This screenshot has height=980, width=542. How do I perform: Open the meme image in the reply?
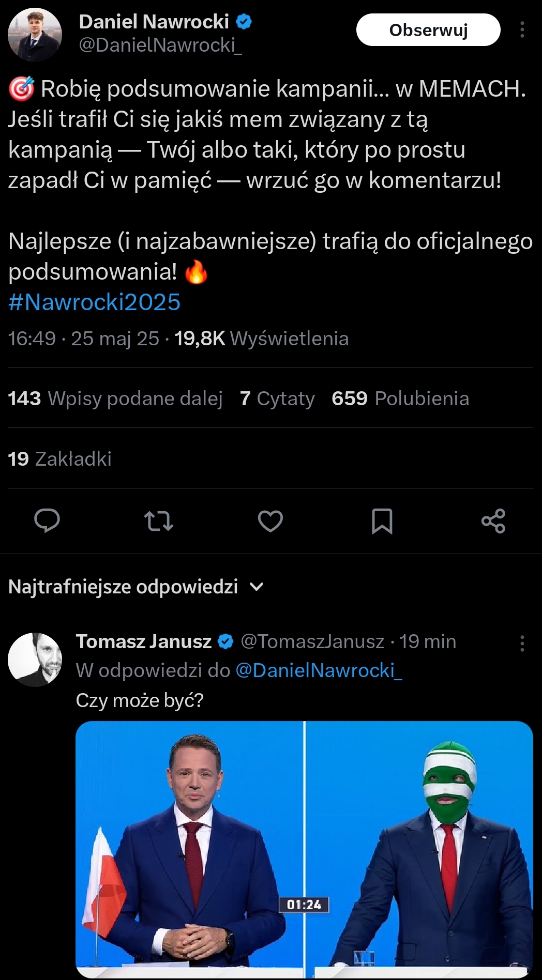(x=304, y=849)
